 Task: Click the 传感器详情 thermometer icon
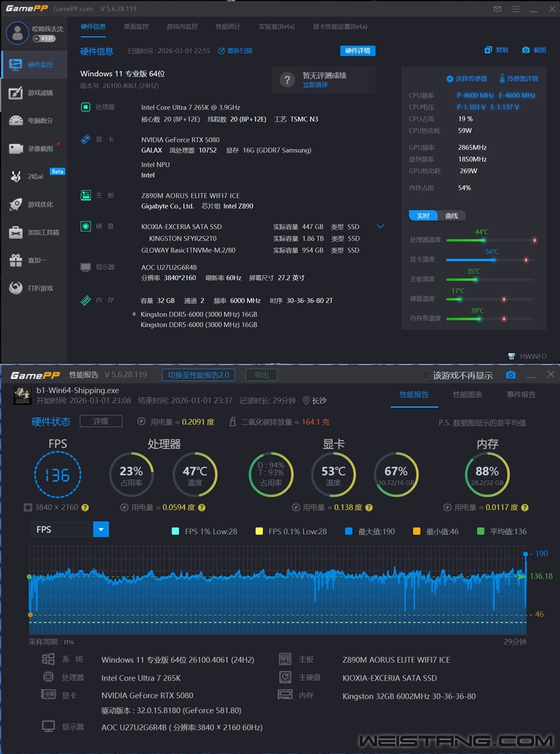point(502,78)
